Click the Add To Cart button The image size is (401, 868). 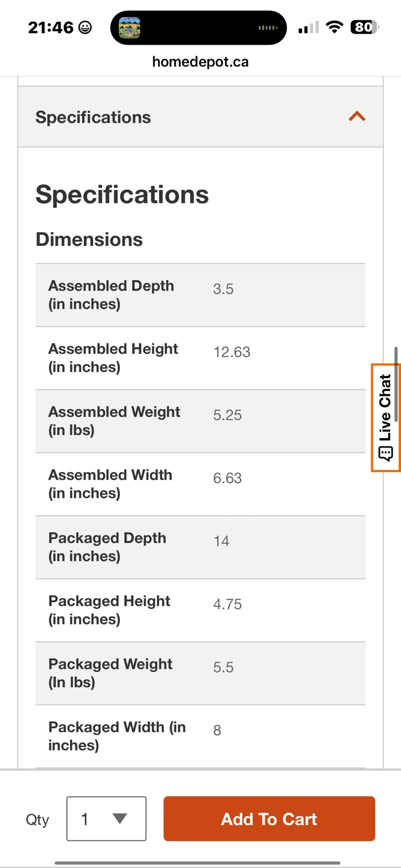(269, 819)
